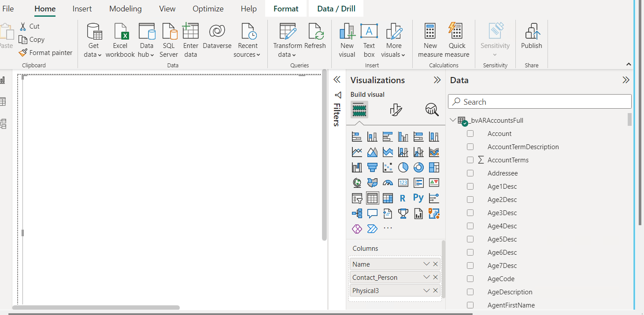
Task: Pick the Ribbon chart visual
Action: [434, 152]
